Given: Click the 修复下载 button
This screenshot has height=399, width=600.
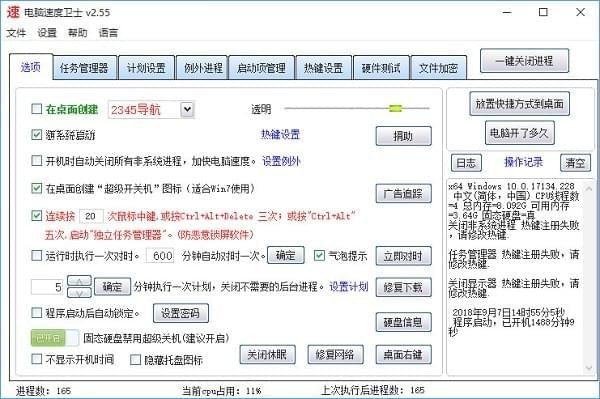Looking at the screenshot, I should [403, 287].
